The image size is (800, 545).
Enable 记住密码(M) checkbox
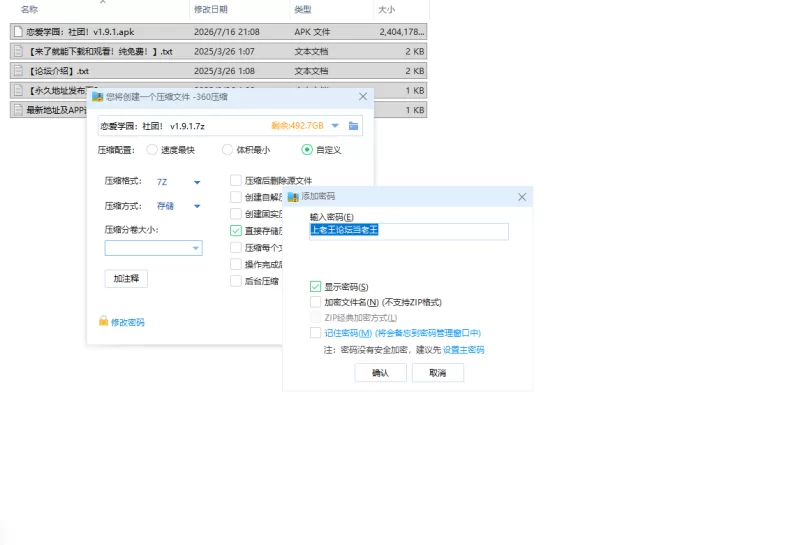coord(315,333)
